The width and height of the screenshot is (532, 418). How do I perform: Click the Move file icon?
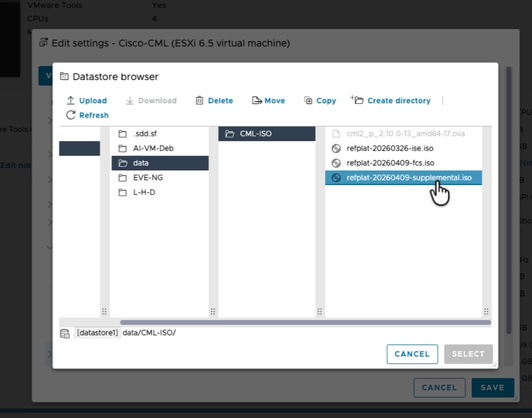(x=257, y=100)
